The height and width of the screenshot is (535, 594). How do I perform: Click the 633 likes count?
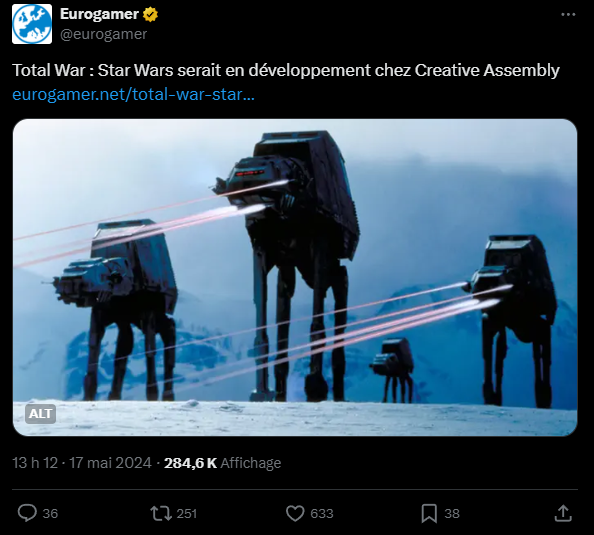322,514
